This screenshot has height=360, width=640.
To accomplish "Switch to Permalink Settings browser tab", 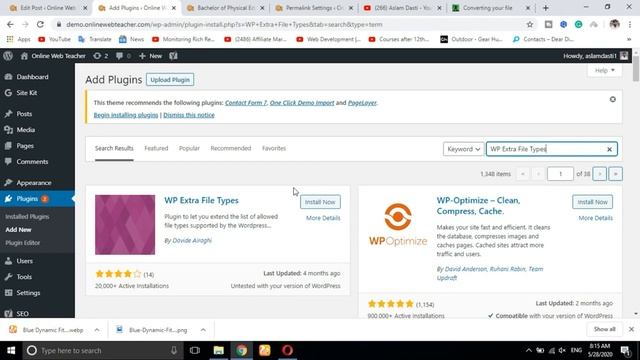I will (314, 8).
